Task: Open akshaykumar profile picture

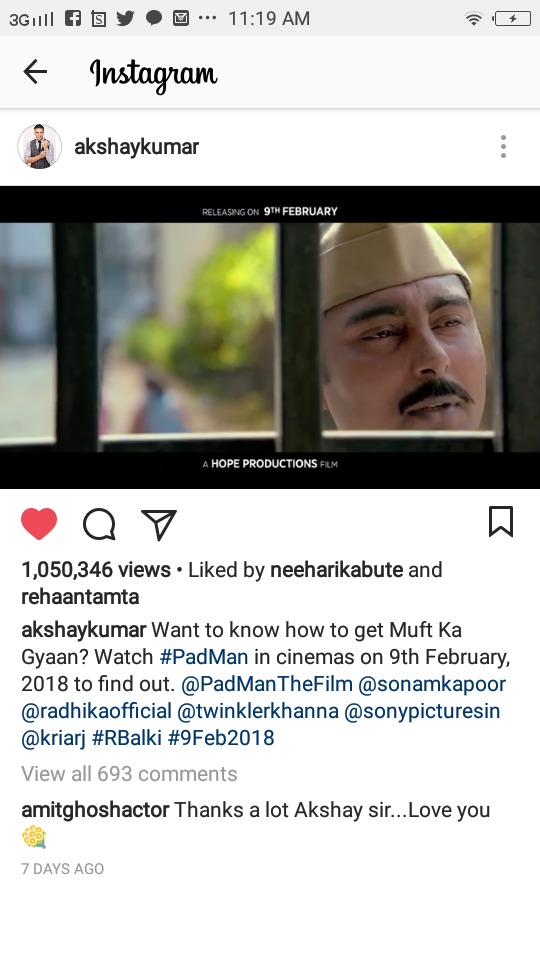Action: (40, 146)
